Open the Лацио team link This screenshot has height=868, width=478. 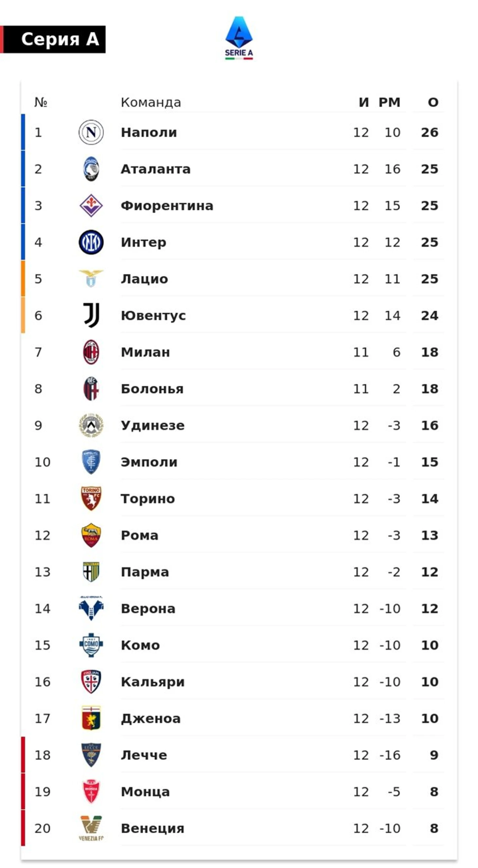(144, 279)
